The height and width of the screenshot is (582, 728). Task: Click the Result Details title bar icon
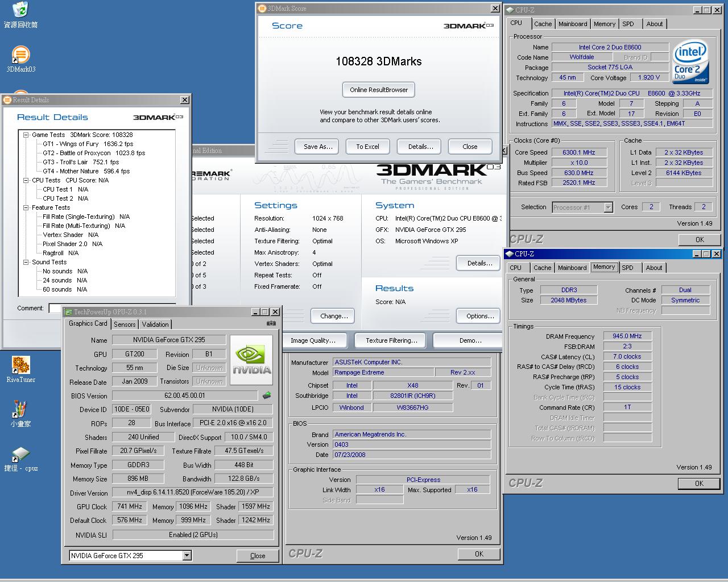click(x=7, y=100)
